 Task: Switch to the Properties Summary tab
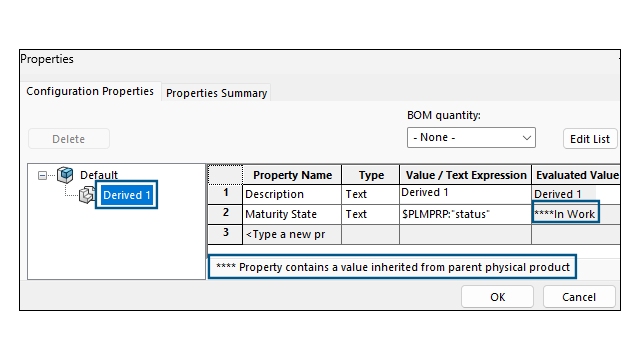[x=216, y=93]
